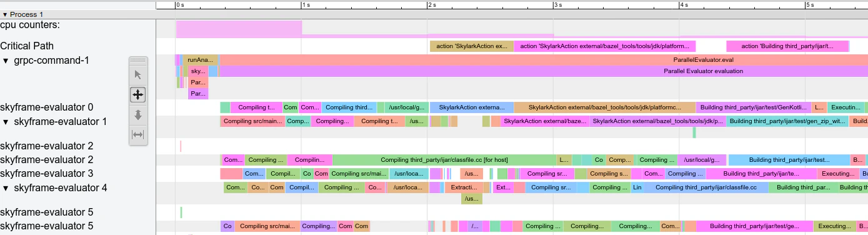The width and height of the screenshot is (868, 235).
Task: Select the ParallelEvaluator.eval slice
Action: [543, 60]
